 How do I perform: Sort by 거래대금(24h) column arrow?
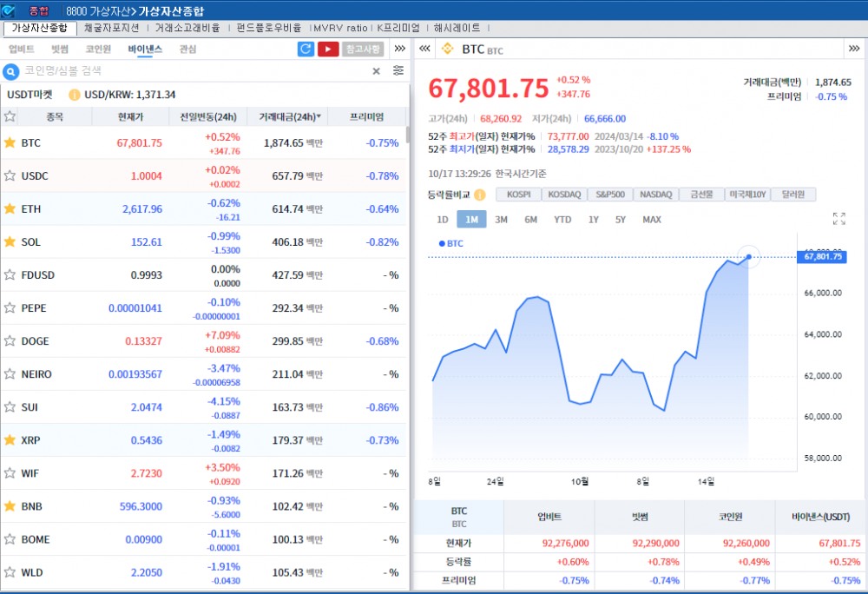319,116
